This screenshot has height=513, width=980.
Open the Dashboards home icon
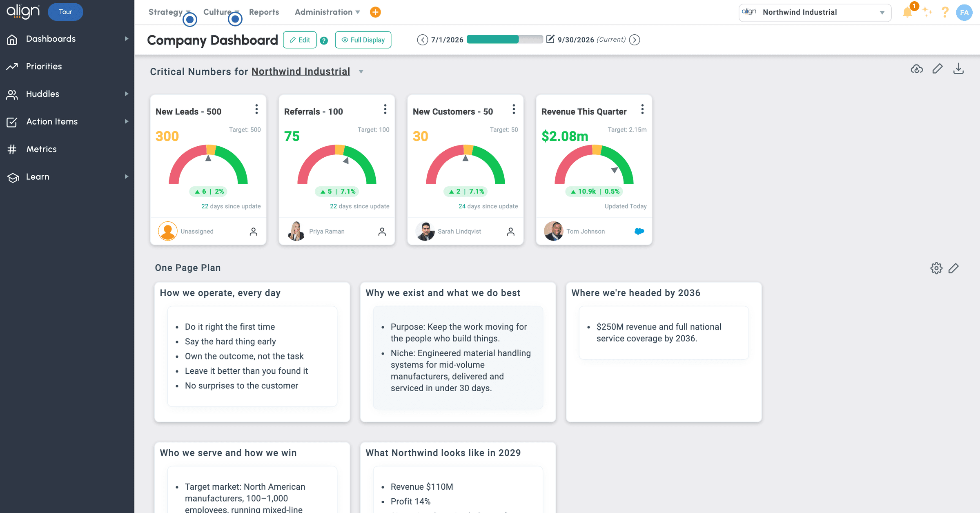pos(12,39)
